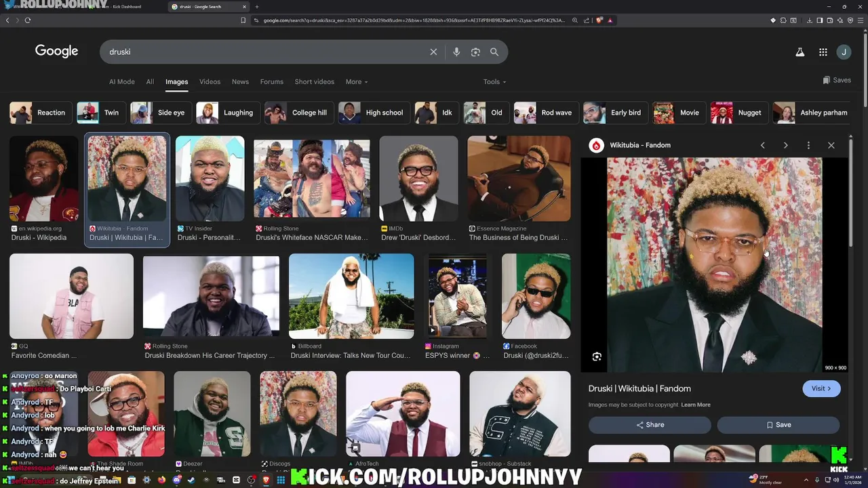Select the Ashley parham suggestion chip
Image resolution: width=868 pixels, height=488 pixels.
(813, 113)
